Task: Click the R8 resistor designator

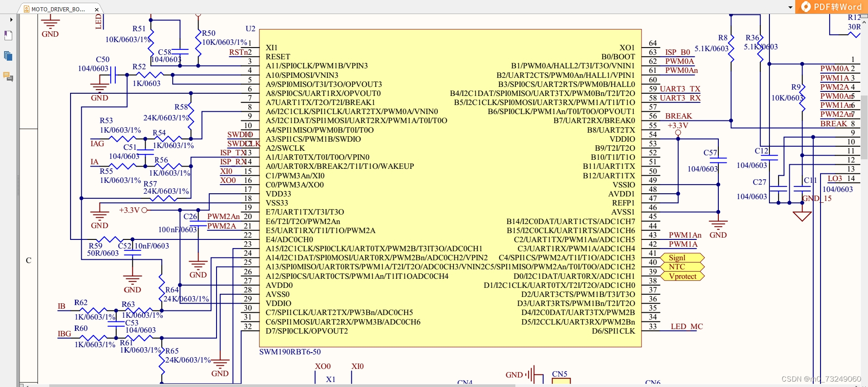Action: [723, 38]
